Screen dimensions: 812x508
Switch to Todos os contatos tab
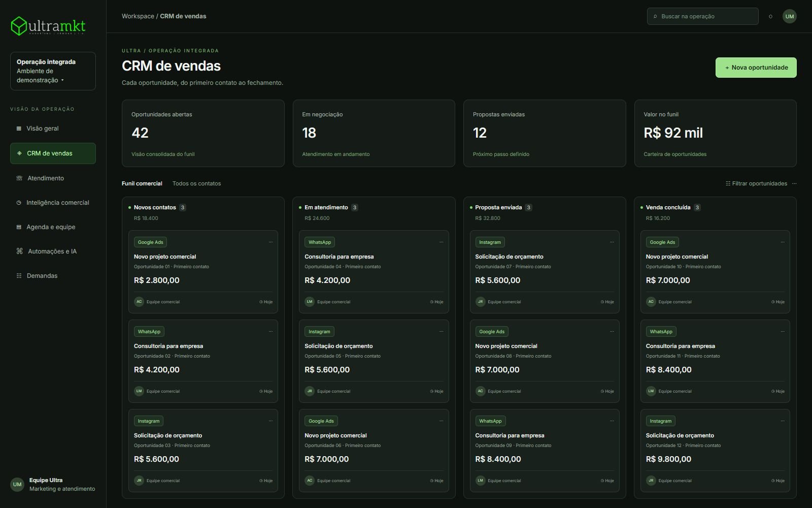click(196, 183)
